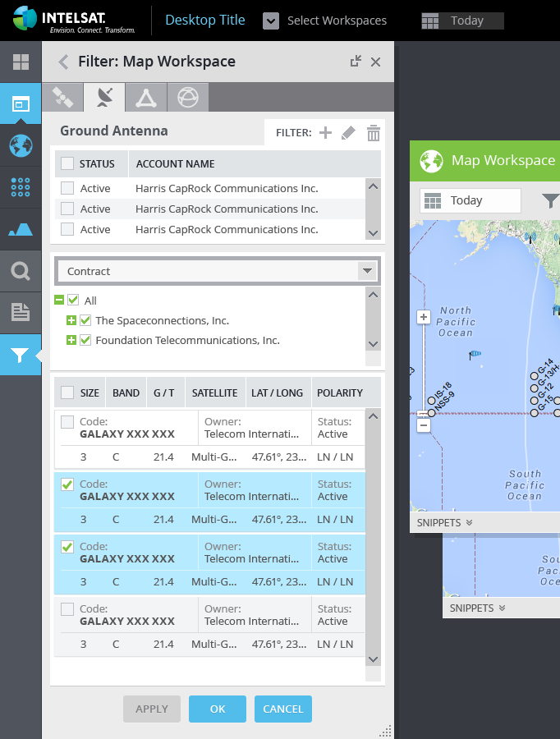560x739 pixels.
Task: Check third Harris CapRock row checkbox
Action: [67, 229]
